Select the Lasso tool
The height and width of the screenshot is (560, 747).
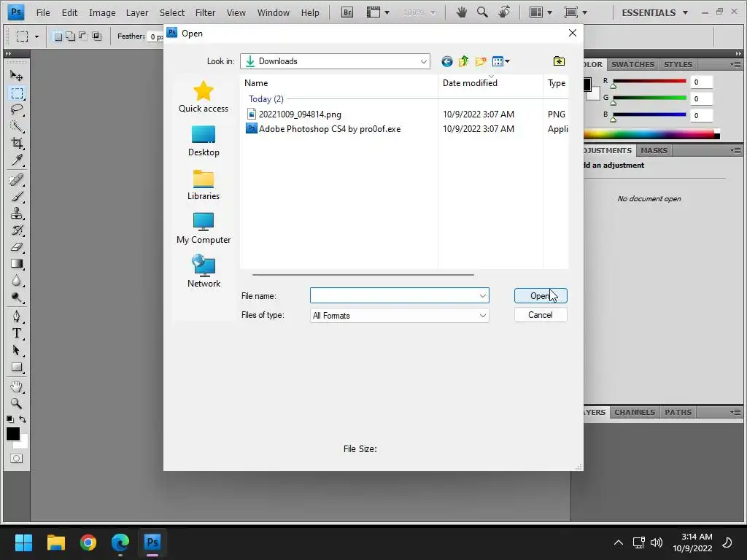point(17,109)
